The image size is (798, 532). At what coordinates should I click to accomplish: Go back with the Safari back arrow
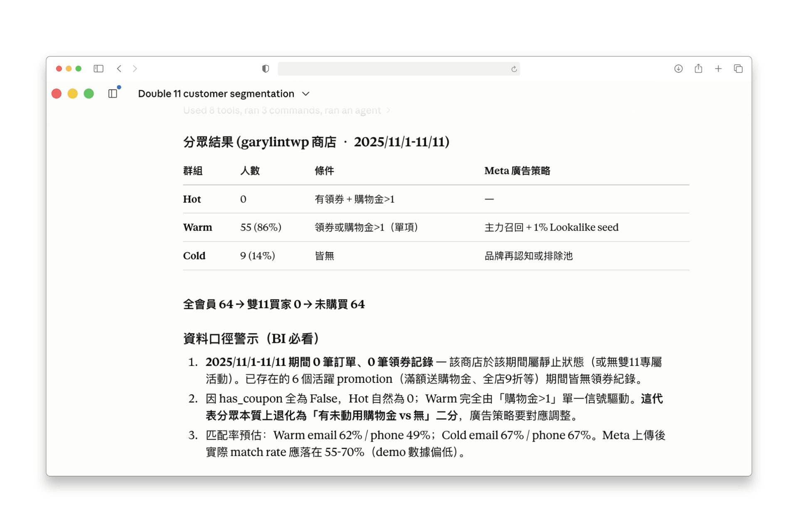pos(119,69)
